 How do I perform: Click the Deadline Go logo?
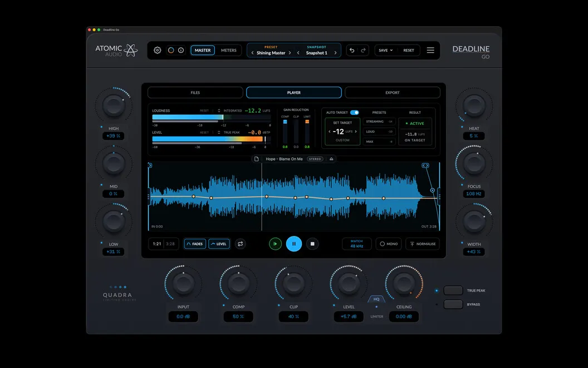point(471,52)
